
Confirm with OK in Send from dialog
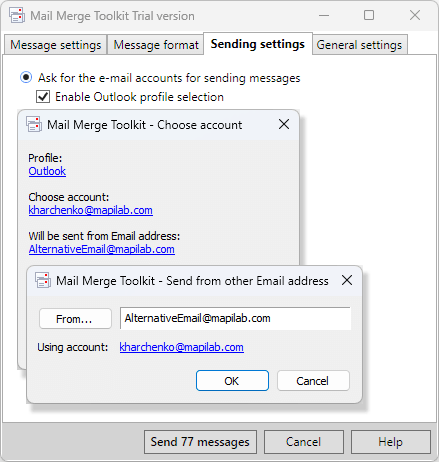[x=232, y=380]
